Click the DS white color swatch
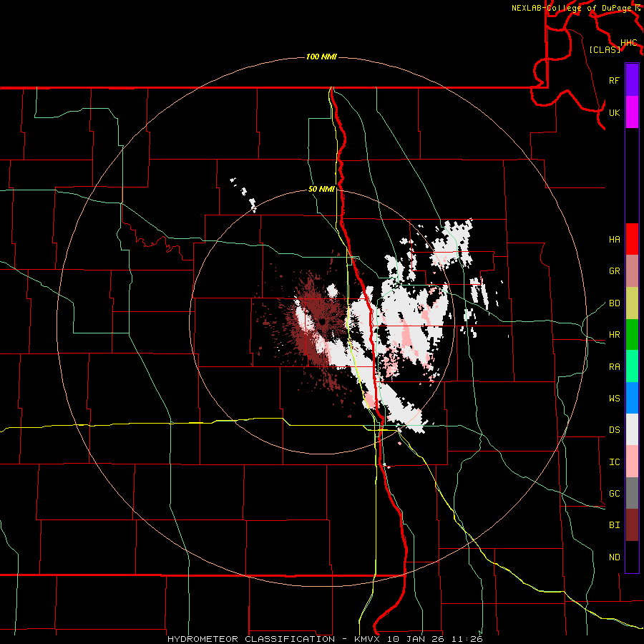644x644 pixels. tap(632, 429)
